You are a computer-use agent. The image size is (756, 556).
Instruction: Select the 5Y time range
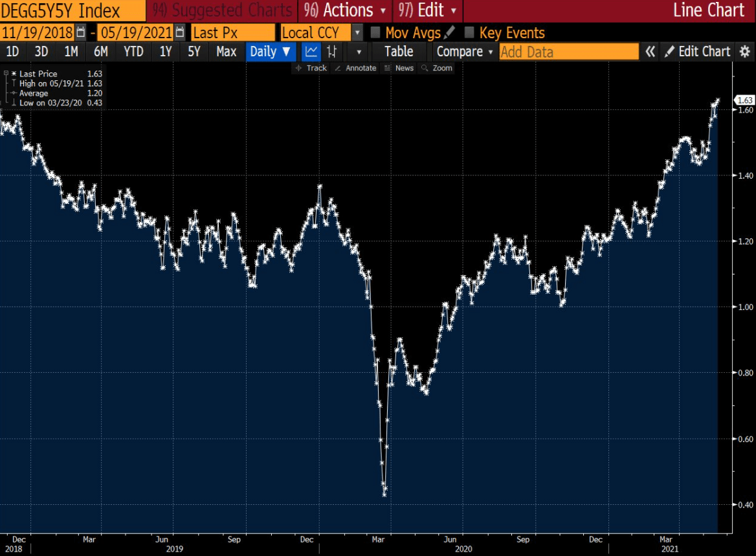(x=194, y=51)
